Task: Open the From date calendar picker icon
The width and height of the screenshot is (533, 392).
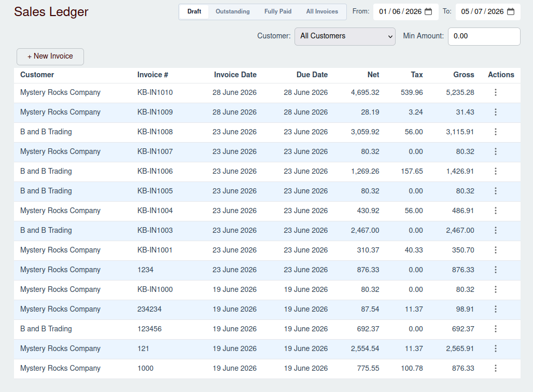Action: (429, 11)
